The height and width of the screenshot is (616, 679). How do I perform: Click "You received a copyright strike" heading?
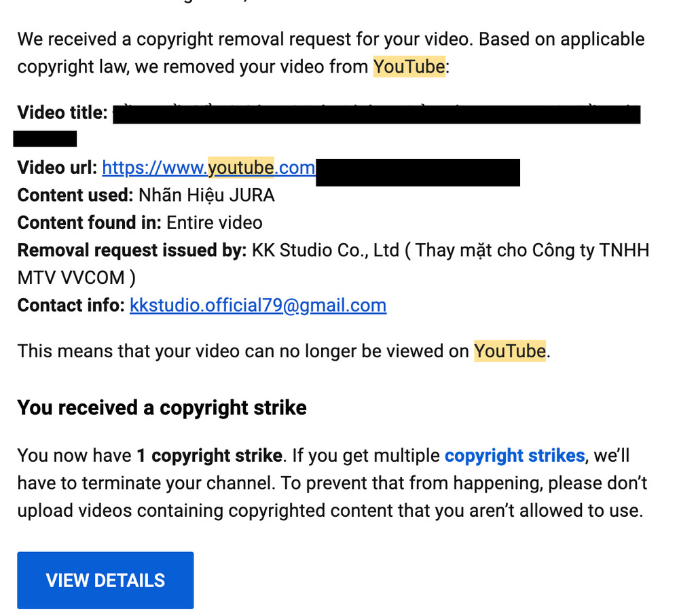point(162,407)
